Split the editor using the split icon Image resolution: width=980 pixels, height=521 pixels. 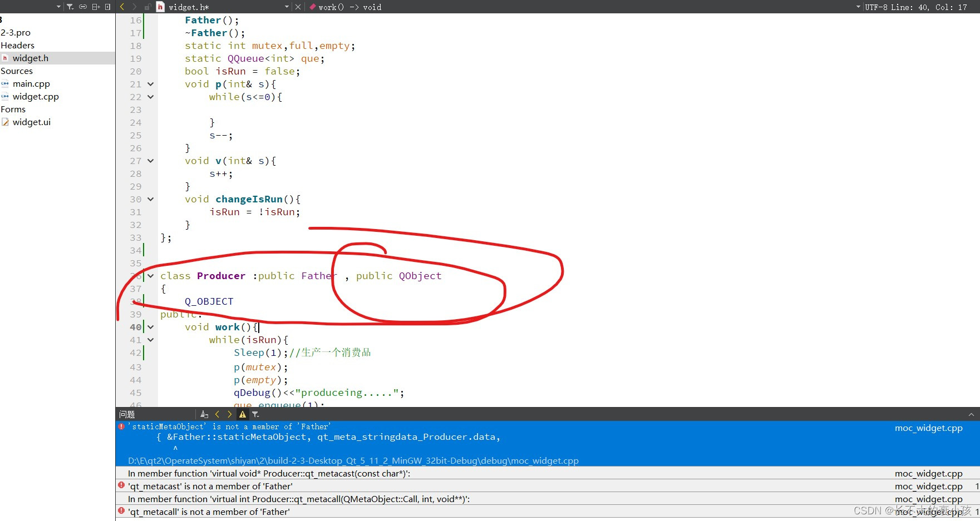point(96,7)
